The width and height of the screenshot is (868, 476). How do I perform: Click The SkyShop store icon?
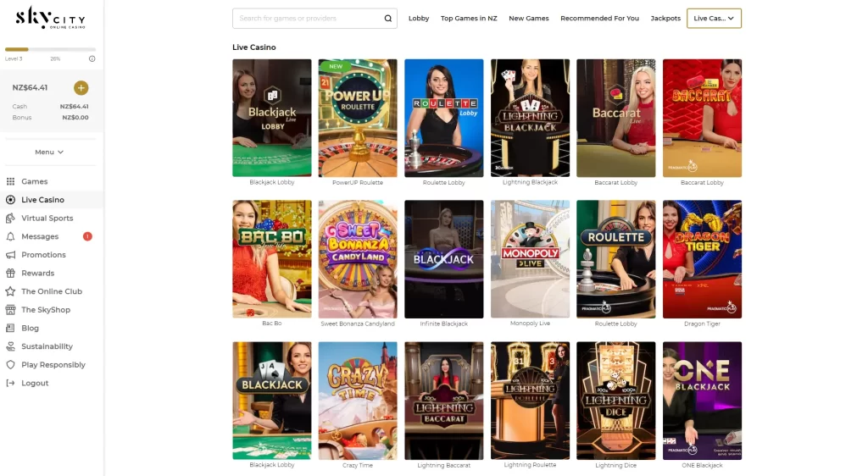tap(10, 310)
